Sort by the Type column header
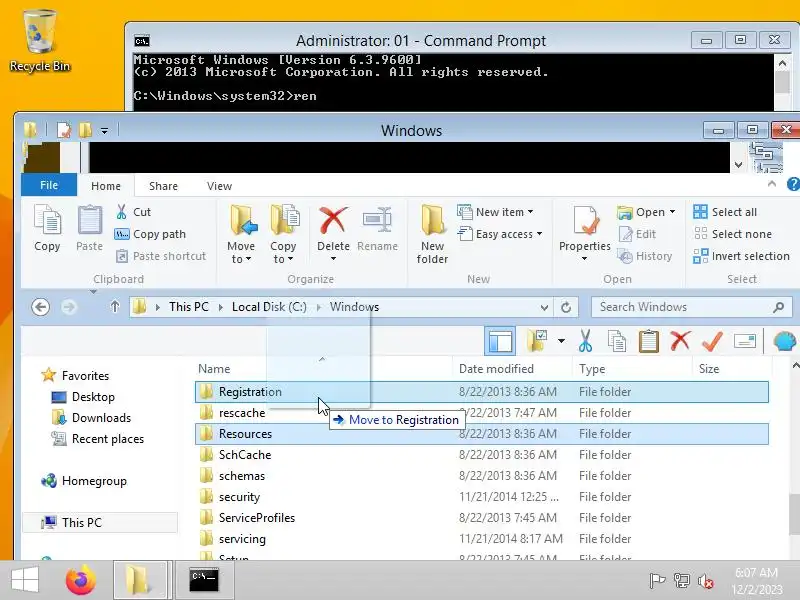800x600 pixels. point(592,369)
